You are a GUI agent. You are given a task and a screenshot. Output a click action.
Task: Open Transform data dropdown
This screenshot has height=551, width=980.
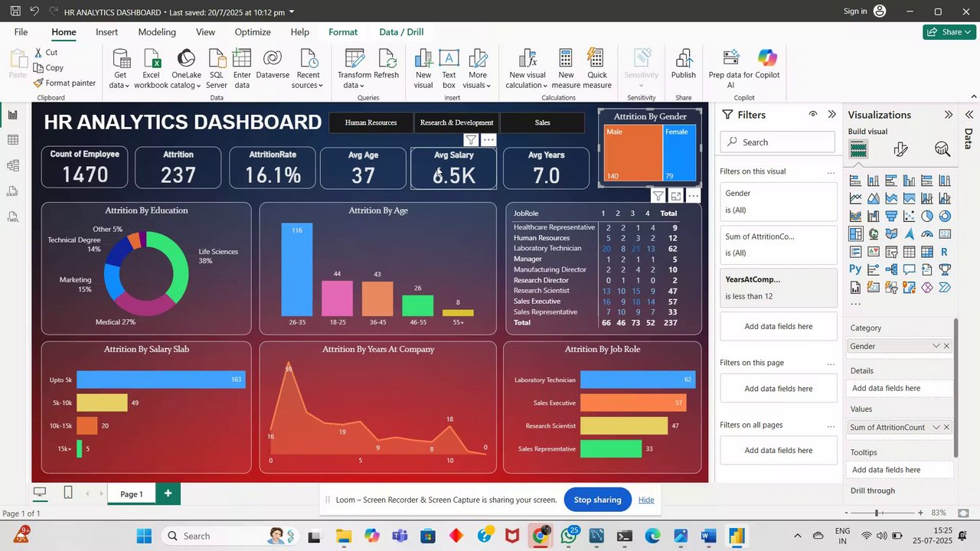click(x=354, y=69)
